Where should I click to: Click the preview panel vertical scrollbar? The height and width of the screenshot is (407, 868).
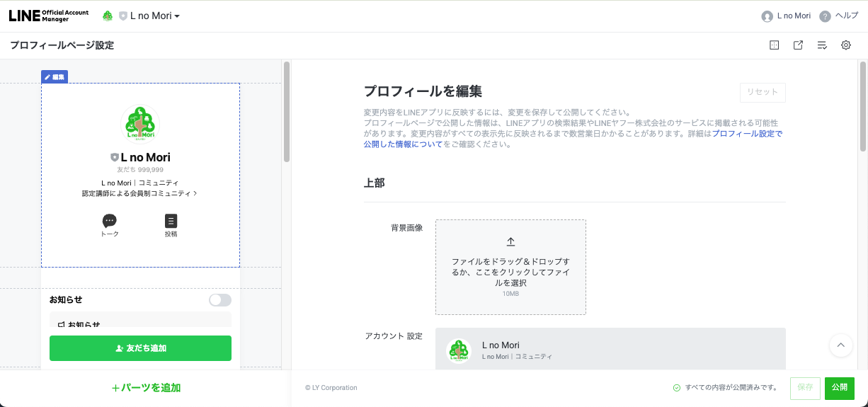[x=287, y=112]
